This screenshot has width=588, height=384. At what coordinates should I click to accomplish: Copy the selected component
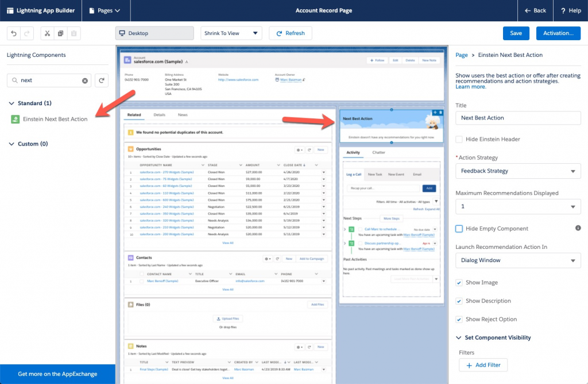click(60, 33)
